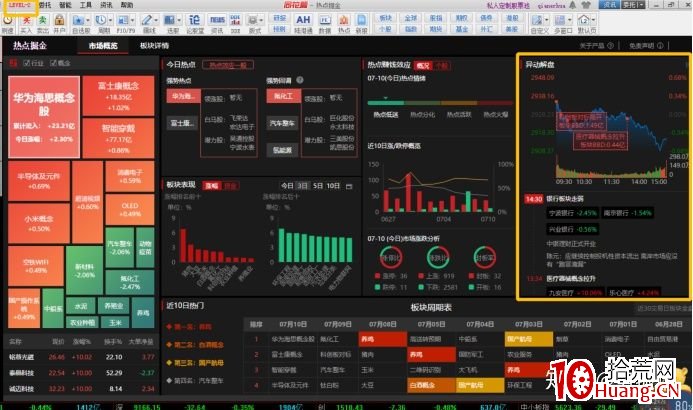Switch to the 板块详情 tab
The height and width of the screenshot is (410, 693).
pyautogui.click(x=155, y=46)
